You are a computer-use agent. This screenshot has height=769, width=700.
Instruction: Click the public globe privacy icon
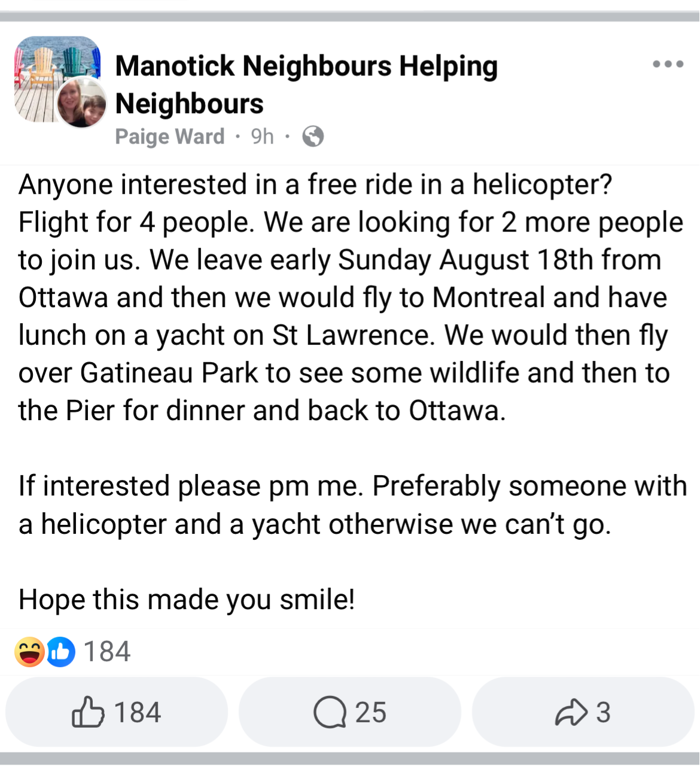point(313,136)
